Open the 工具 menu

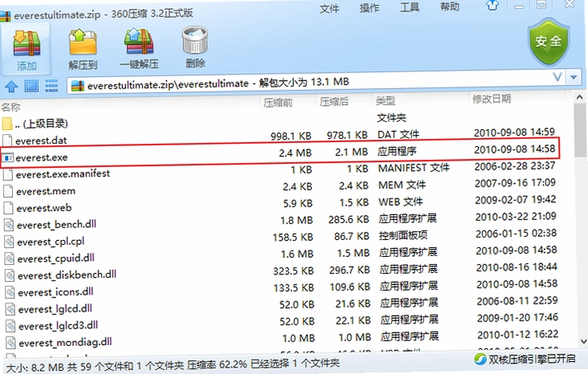[409, 7]
